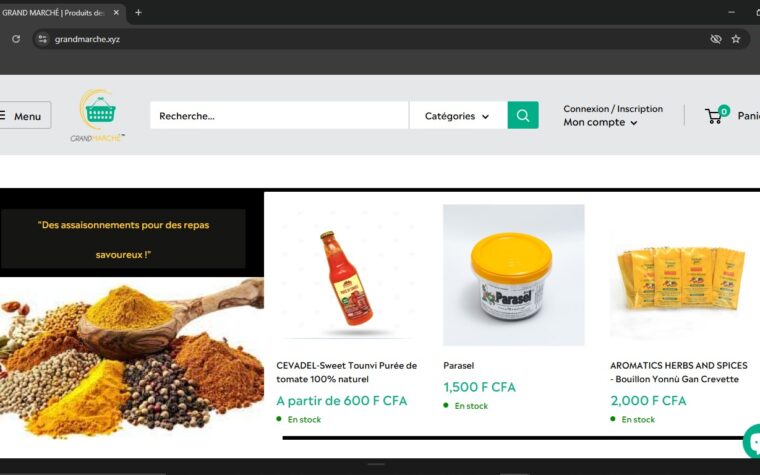Expand the Catégories dropdown

[458, 116]
